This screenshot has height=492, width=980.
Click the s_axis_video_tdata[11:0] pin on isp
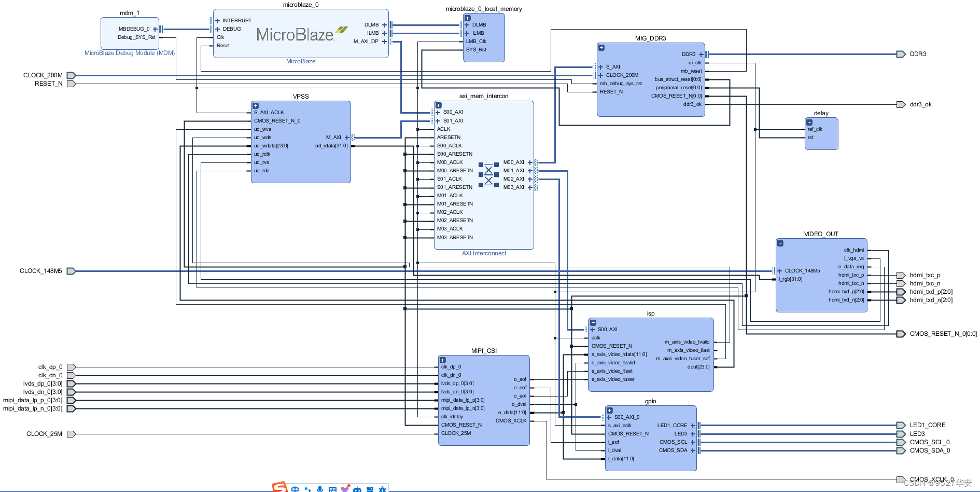[x=619, y=354]
